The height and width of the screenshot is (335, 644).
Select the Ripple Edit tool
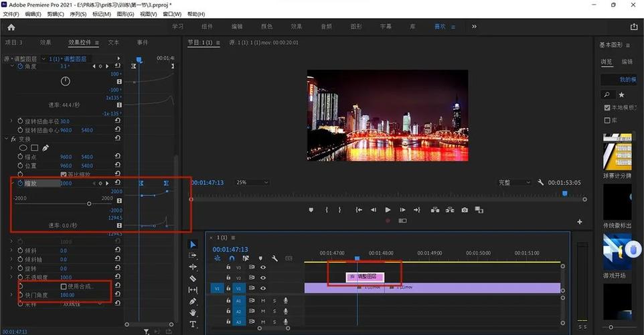193,267
